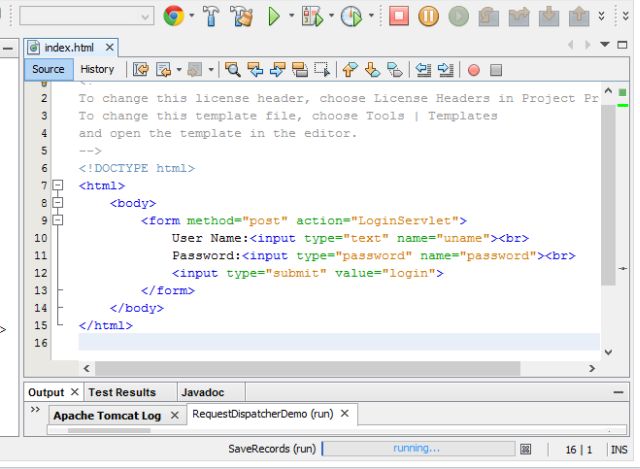Toggle Rectangular Selection mode
This screenshot has height=469, width=640.
pyautogui.click(x=322, y=70)
